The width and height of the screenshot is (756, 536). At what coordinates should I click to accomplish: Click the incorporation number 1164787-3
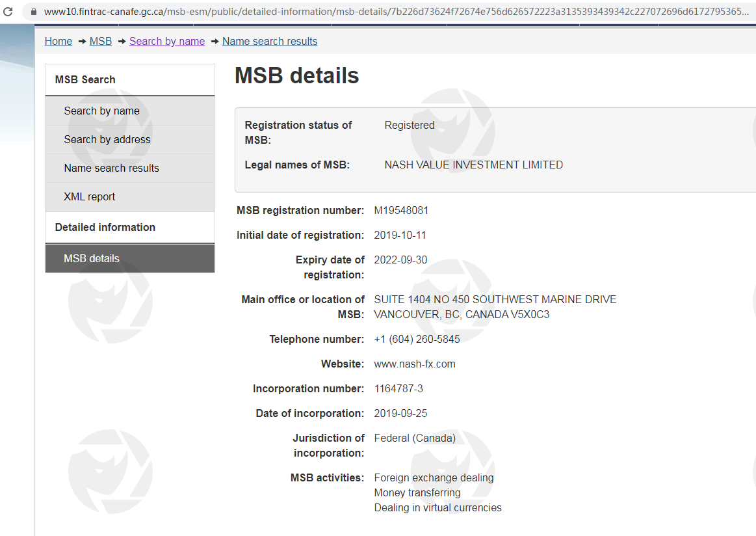pyautogui.click(x=398, y=388)
